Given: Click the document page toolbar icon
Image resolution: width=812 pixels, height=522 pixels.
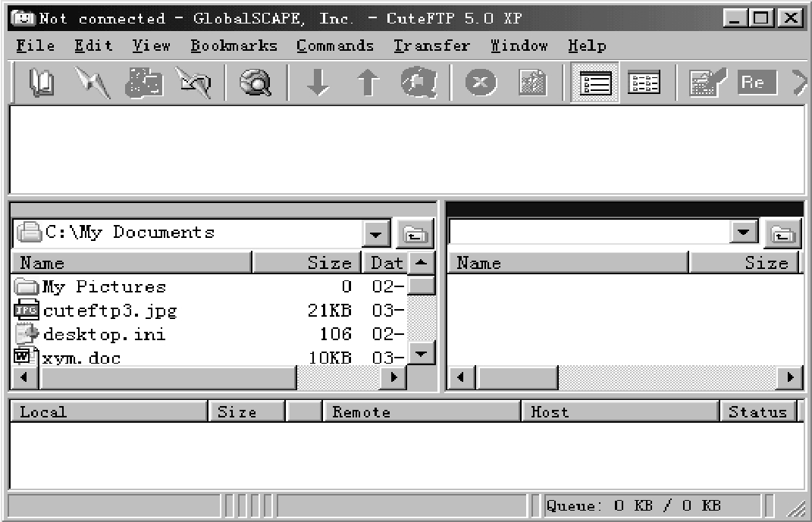Looking at the screenshot, I should point(533,83).
